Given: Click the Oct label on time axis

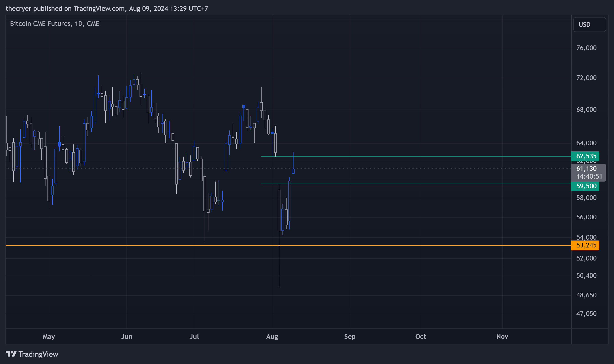Looking at the screenshot, I should coord(421,337).
